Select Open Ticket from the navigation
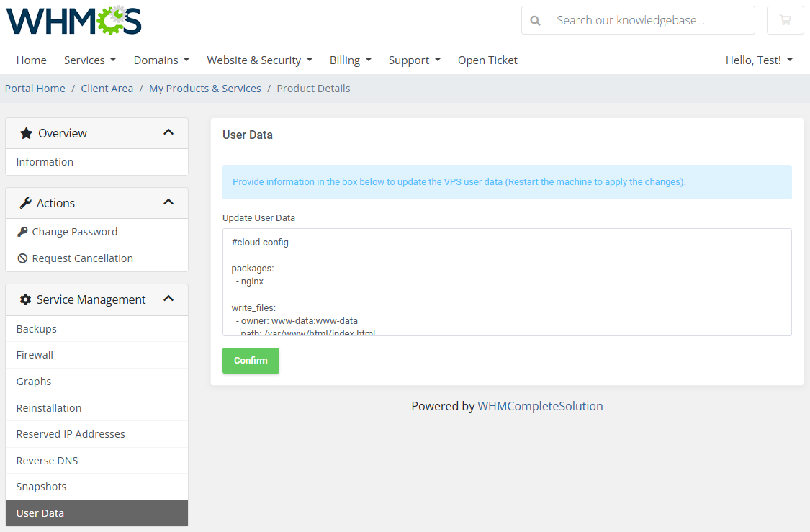 click(x=487, y=60)
